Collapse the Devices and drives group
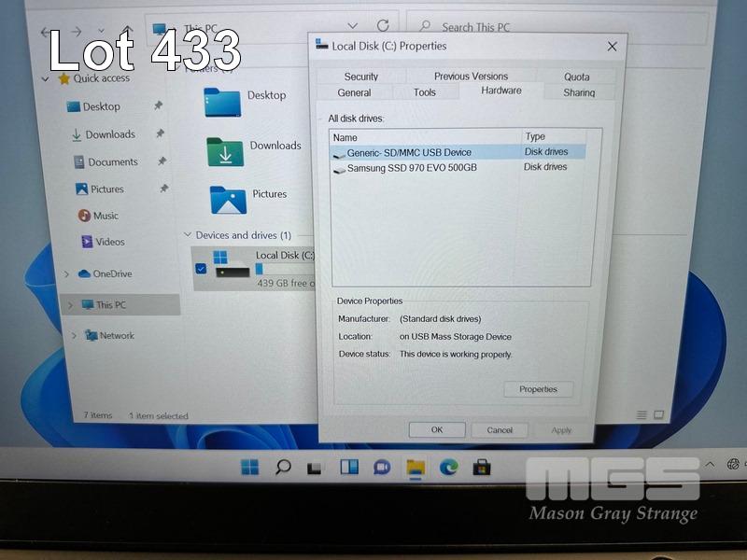Viewport: 747px width, 560px height. [187, 235]
